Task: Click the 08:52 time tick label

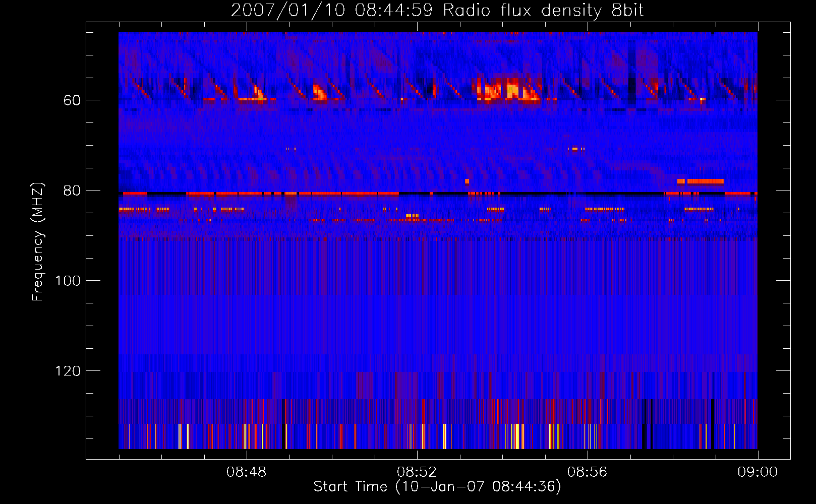Action: [417, 472]
